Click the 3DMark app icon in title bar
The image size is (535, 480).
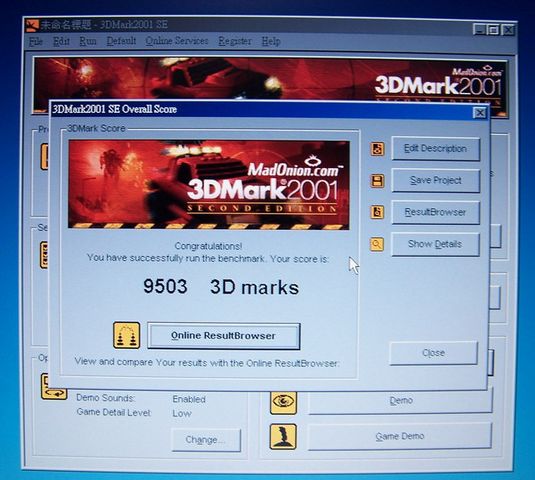(x=32, y=25)
